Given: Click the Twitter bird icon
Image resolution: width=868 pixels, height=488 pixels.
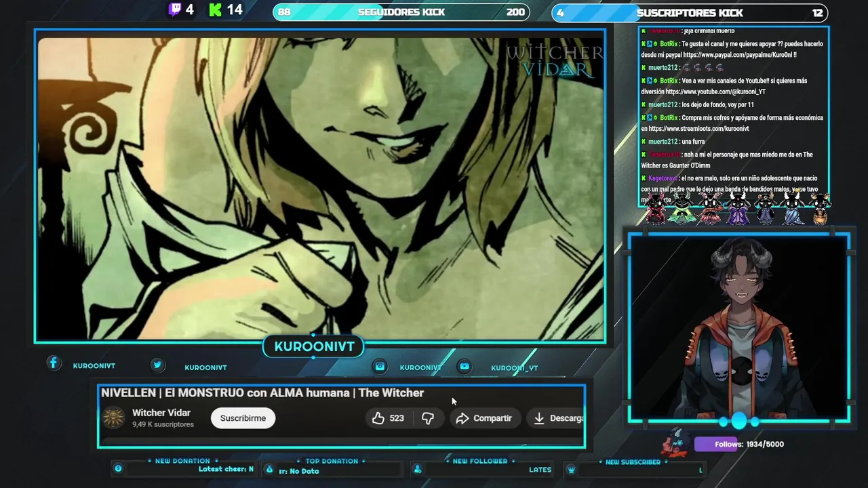Looking at the screenshot, I should [157, 365].
